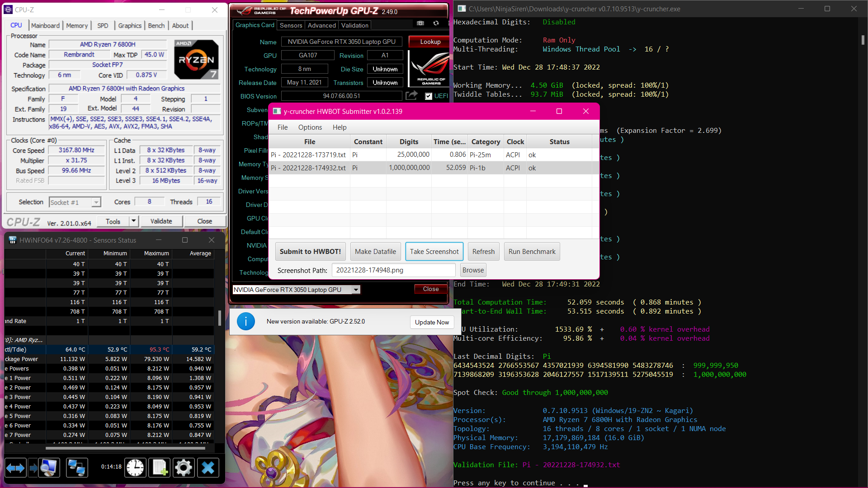868x488 pixels.
Task: Click Category column header in submitter table
Action: coord(486,141)
